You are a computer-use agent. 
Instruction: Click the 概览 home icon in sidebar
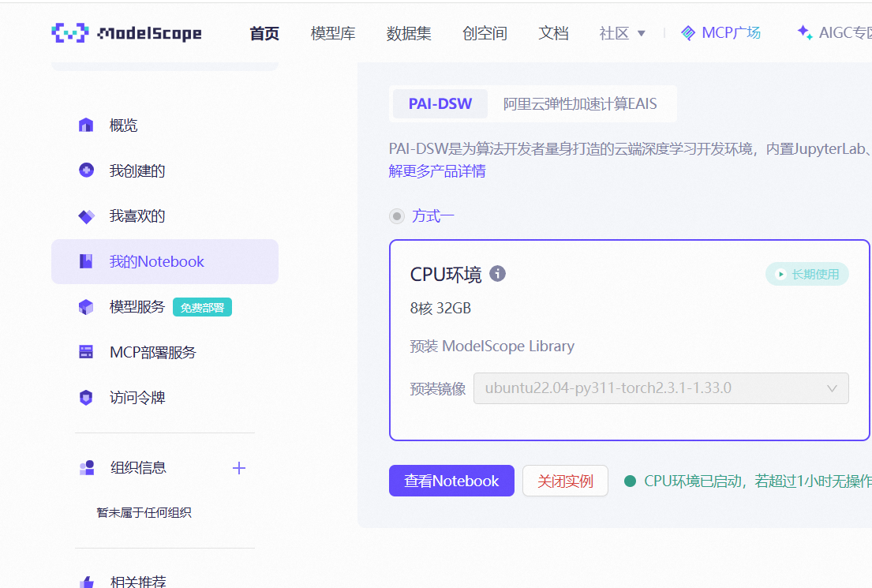click(86, 125)
